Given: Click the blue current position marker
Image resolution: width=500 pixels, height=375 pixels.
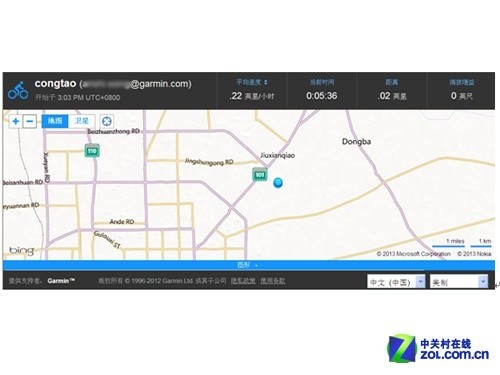Looking at the screenshot, I should [278, 183].
